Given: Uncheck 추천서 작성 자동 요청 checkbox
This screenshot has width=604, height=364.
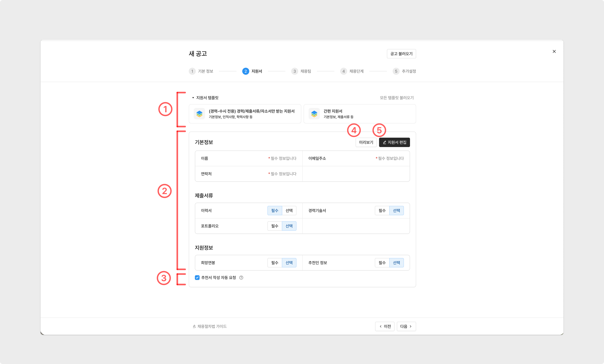Looking at the screenshot, I should click(x=197, y=278).
